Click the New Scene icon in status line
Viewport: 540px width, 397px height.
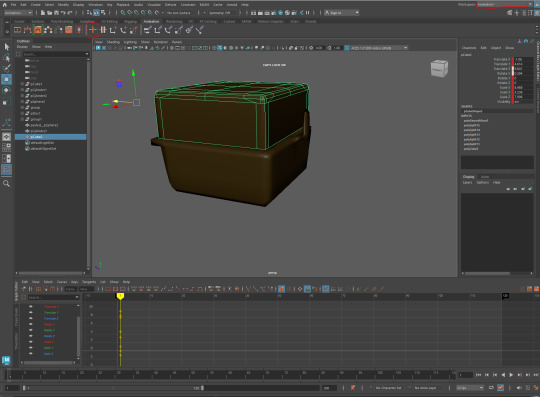43,13
